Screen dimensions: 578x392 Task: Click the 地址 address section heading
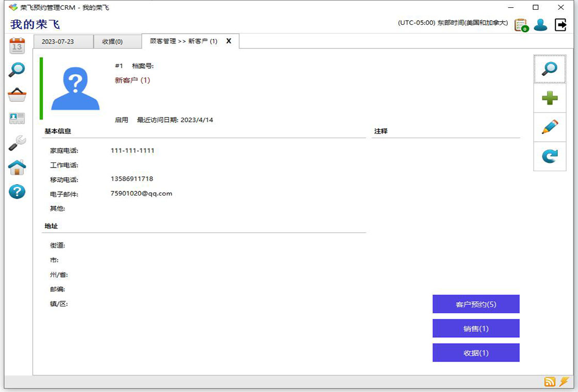click(x=51, y=226)
